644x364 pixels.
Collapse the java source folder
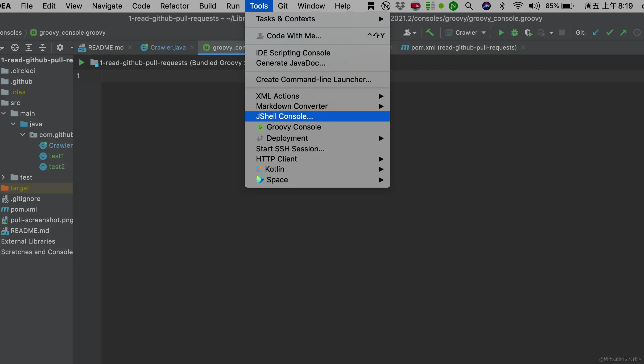(x=13, y=124)
